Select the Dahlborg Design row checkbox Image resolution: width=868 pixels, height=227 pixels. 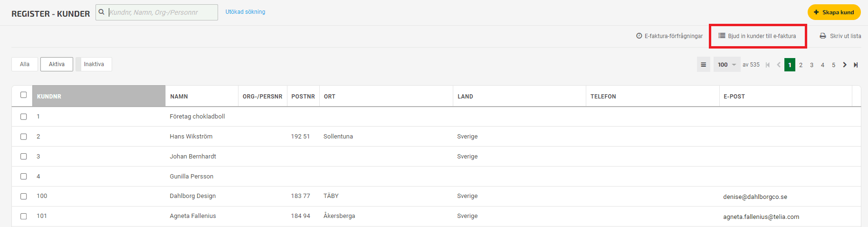click(x=23, y=196)
